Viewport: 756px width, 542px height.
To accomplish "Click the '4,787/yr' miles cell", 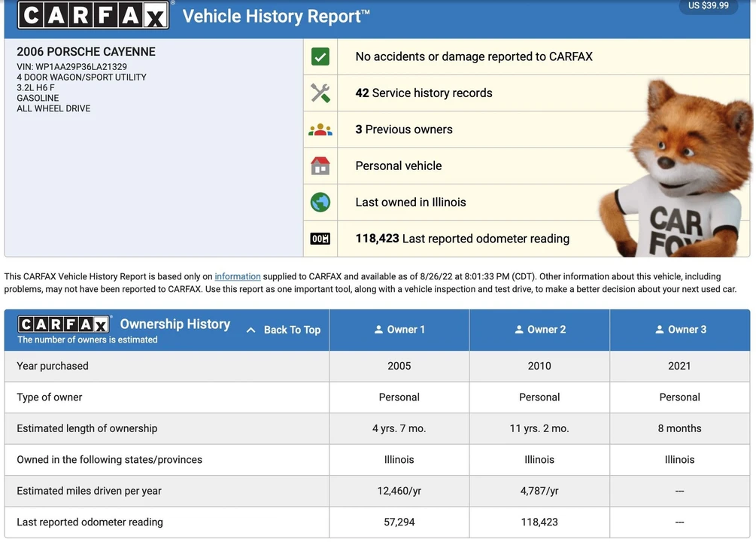I will 539,491.
